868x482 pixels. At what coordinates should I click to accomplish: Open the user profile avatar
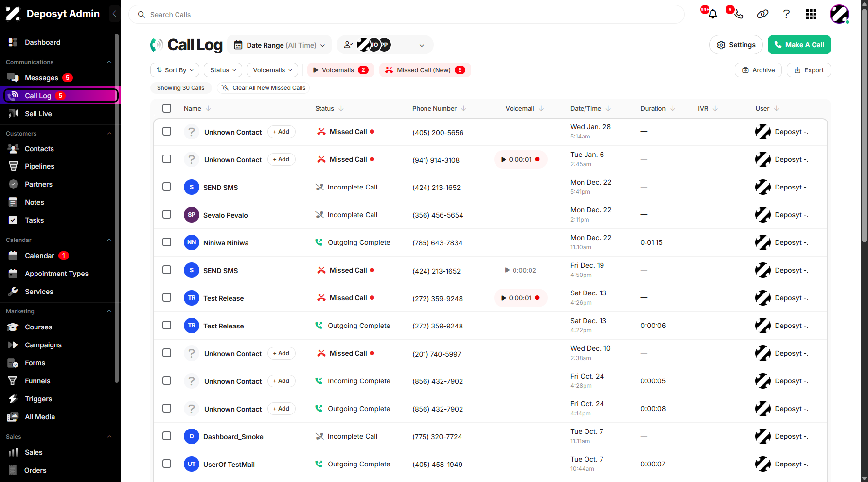839,14
